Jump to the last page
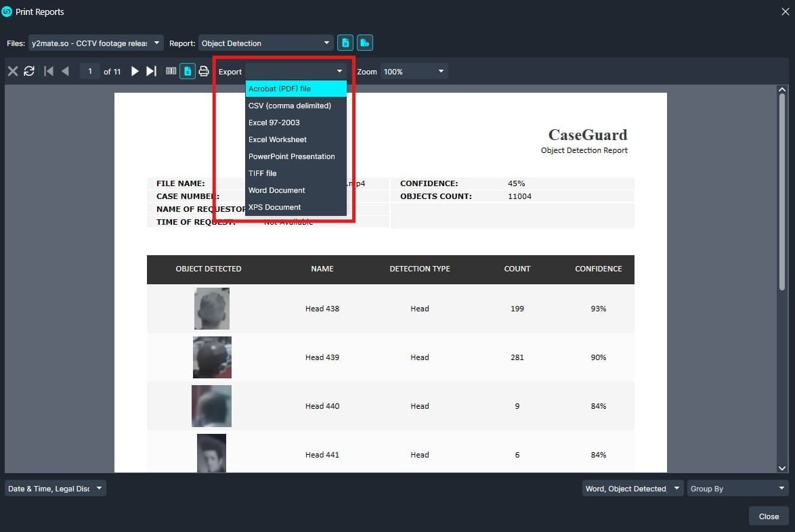 (151, 70)
